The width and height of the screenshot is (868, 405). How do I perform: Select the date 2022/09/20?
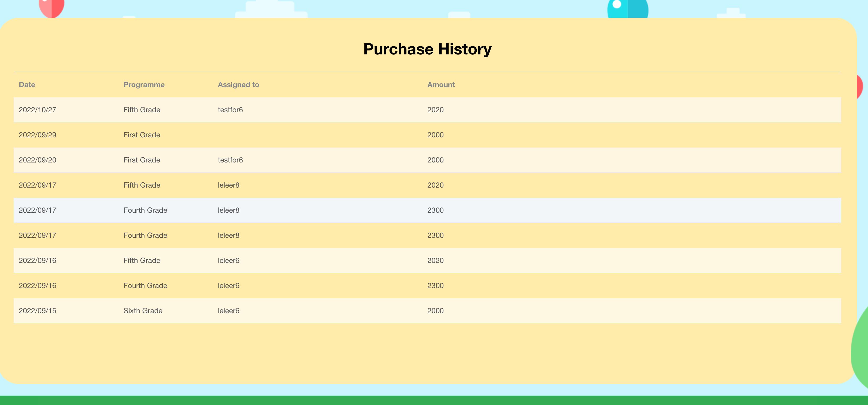tap(37, 160)
